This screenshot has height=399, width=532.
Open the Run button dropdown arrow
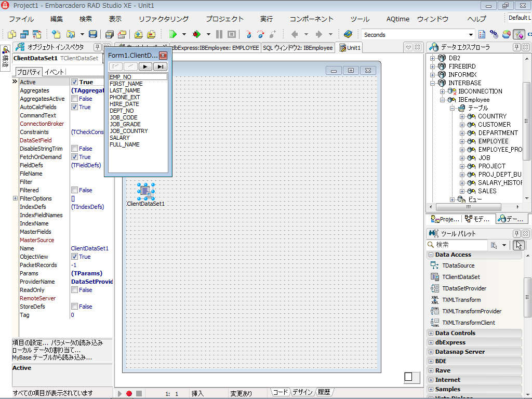point(184,34)
